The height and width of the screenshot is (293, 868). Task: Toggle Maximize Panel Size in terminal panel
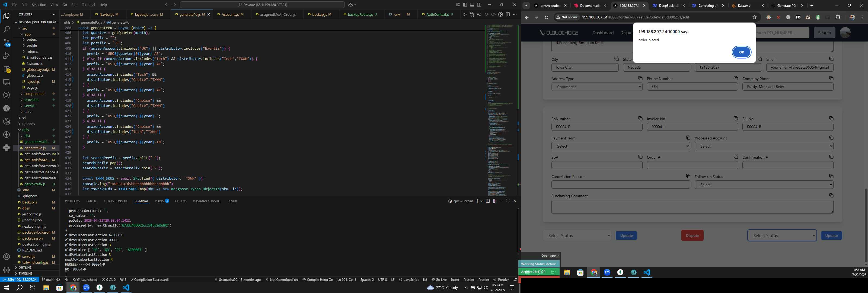508,201
